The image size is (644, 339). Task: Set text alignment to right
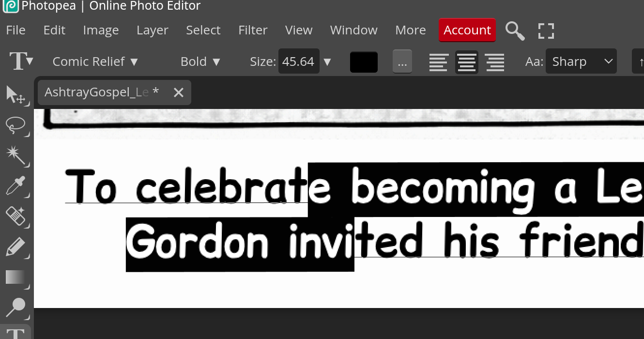point(495,62)
